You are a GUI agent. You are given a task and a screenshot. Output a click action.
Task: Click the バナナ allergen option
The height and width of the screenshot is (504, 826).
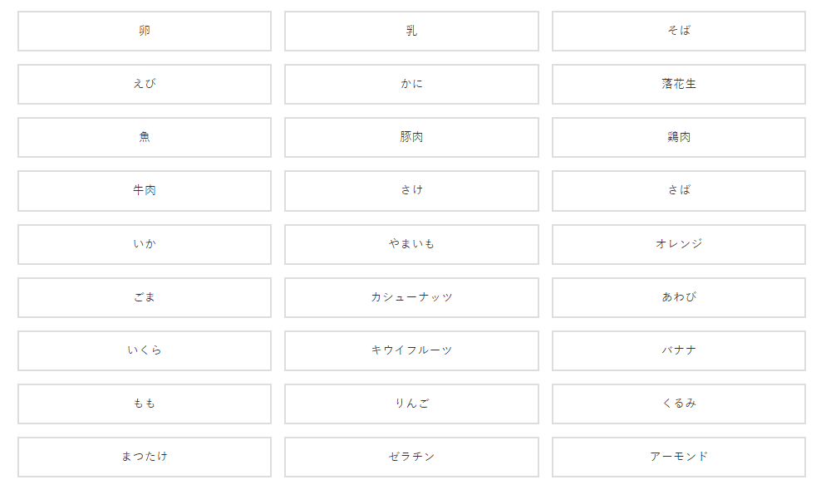click(x=678, y=350)
